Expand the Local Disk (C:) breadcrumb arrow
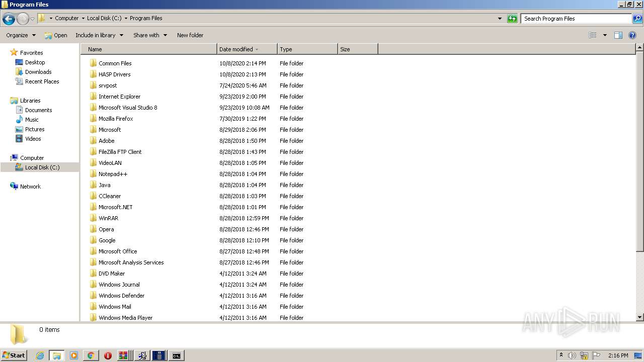644x362 pixels. (x=126, y=18)
